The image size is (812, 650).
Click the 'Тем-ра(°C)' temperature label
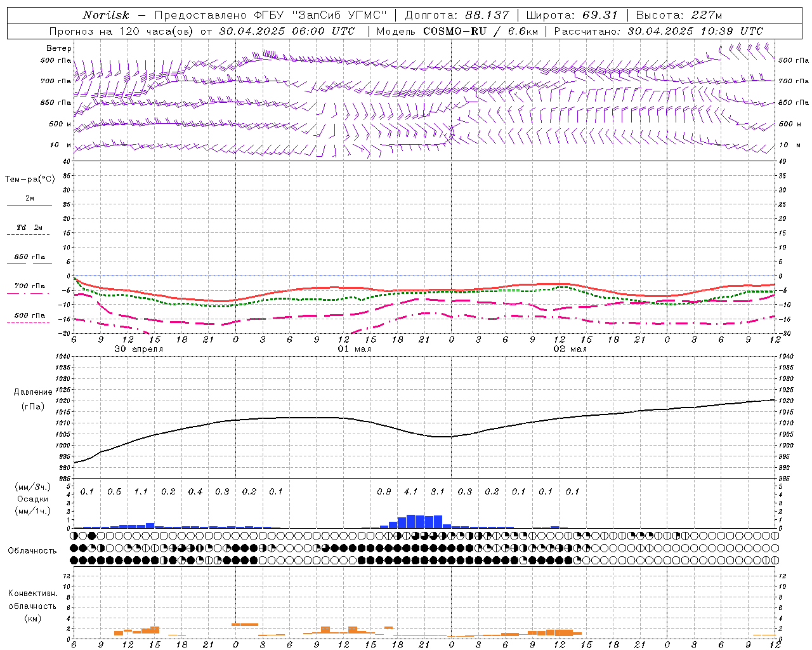[x=30, y=180]
